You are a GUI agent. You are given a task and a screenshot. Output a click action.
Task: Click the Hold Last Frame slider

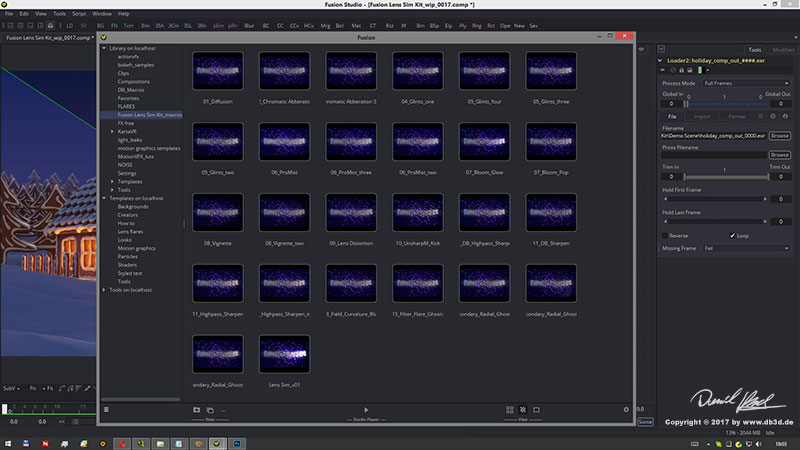[x=715, y=221]
